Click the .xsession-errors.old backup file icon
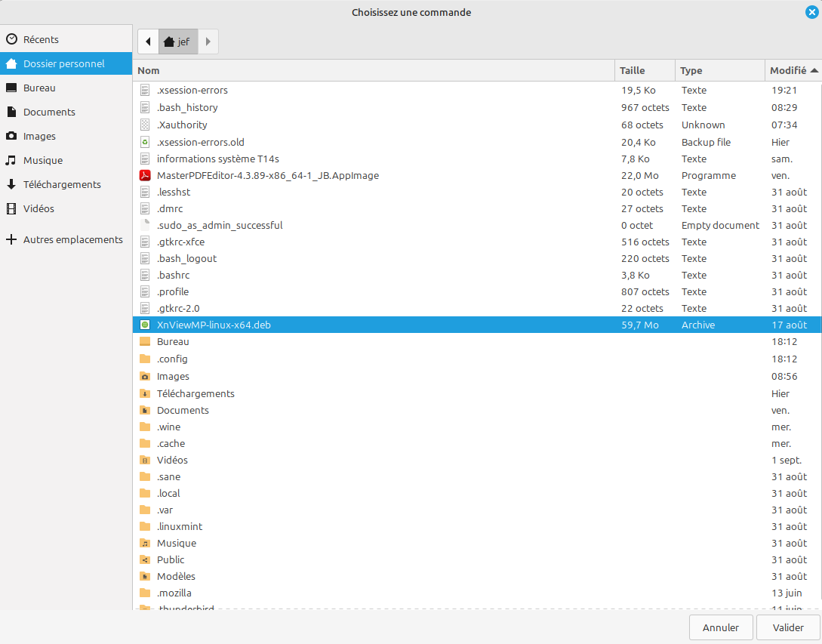The image size is (822, 644). pos(146,142)
